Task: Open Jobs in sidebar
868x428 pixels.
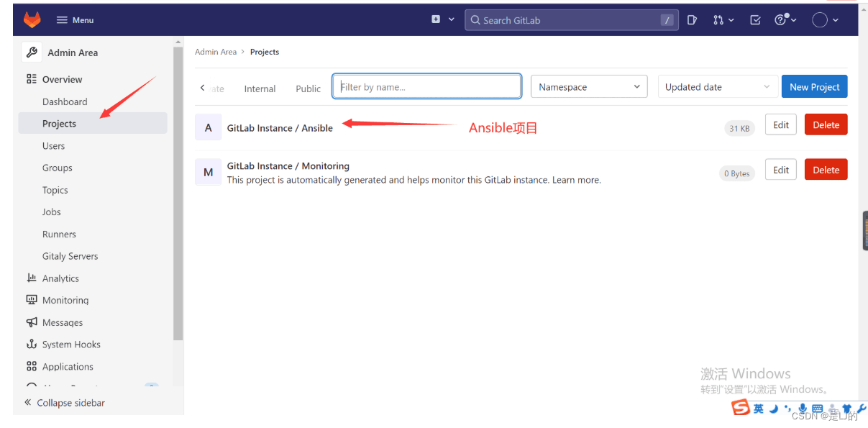Action: (52, 212)
